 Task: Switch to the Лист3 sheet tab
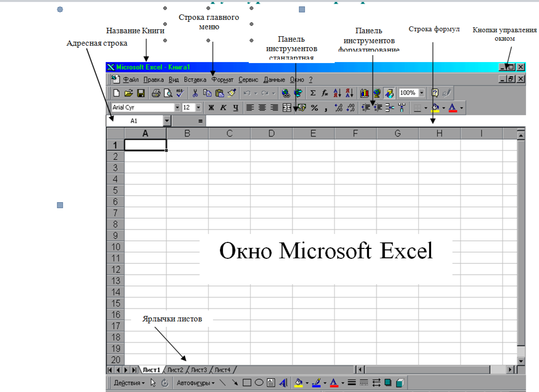[x=199, y=370]
